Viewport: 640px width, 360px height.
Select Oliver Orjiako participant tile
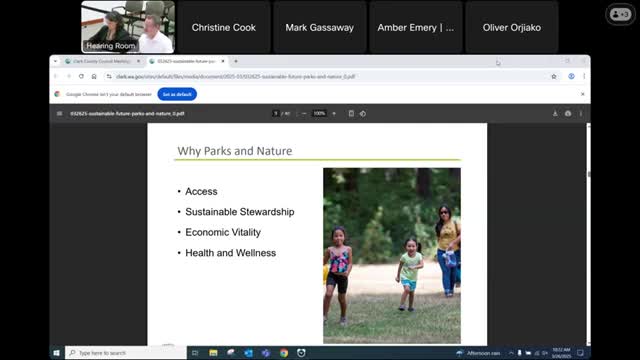(512, 27)
